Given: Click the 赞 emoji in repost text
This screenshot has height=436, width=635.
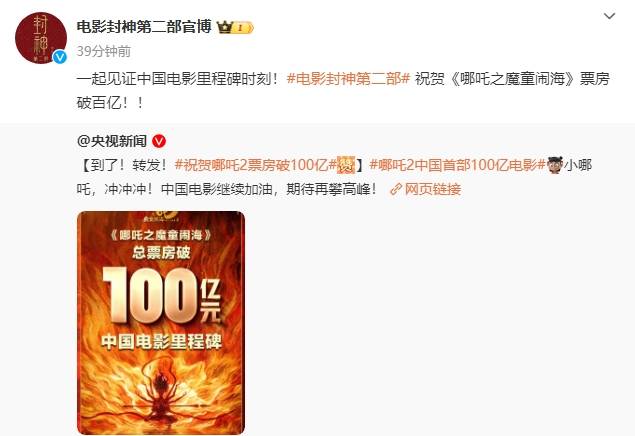Looking at the screenshot, I should tap(346, 165).
